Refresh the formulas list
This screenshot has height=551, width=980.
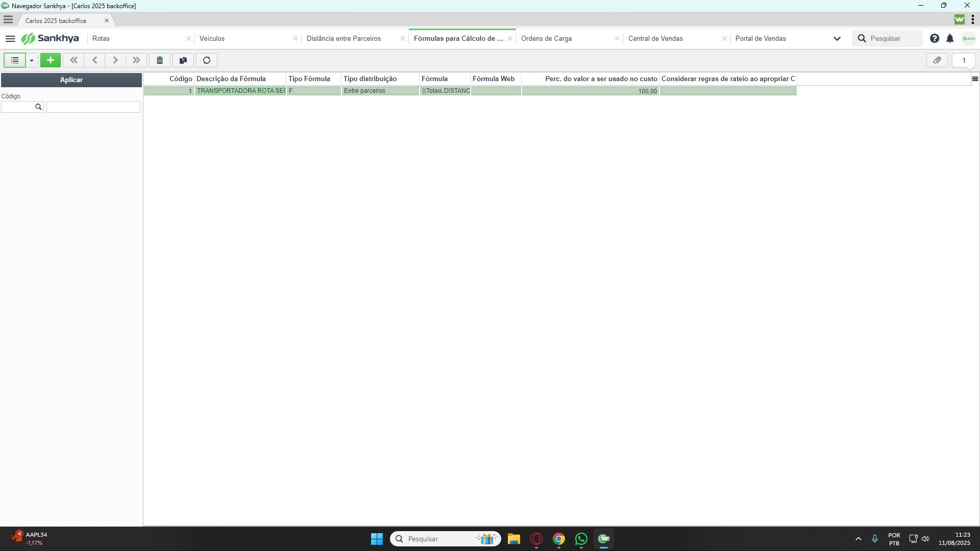tap(207, 60)
